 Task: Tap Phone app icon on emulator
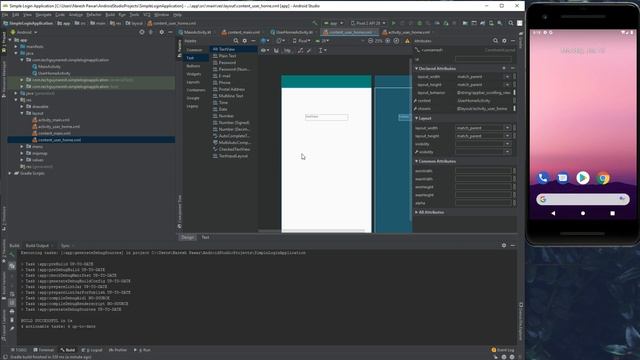point(542,178)
